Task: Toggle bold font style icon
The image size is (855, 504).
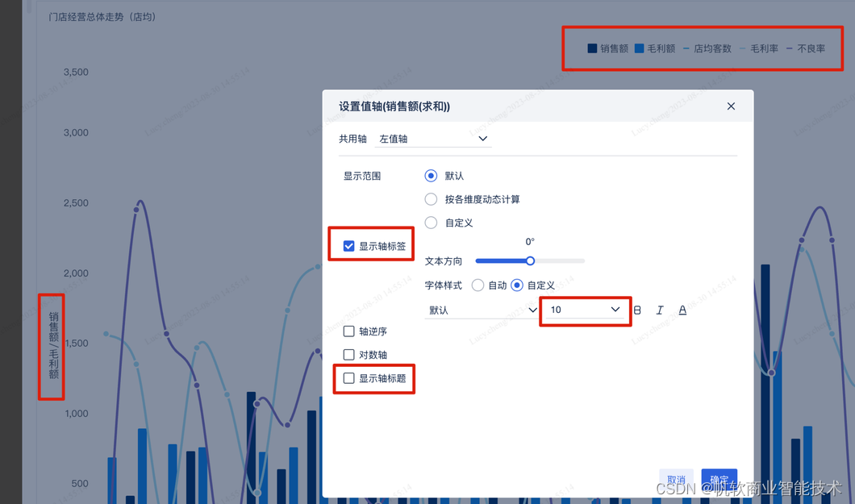Action: point(637,310)
